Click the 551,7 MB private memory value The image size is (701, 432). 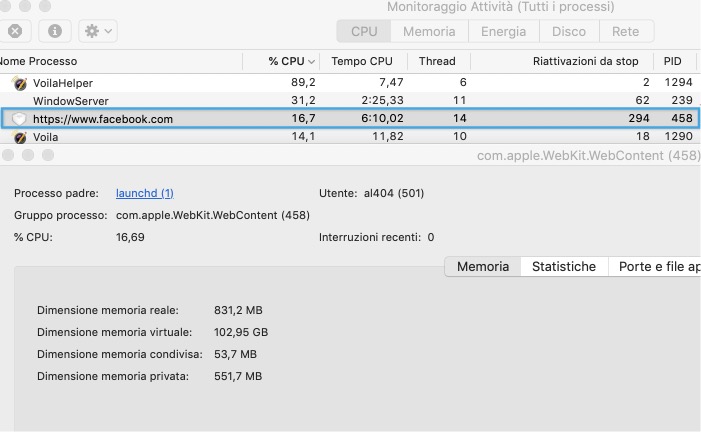point(238,376)
